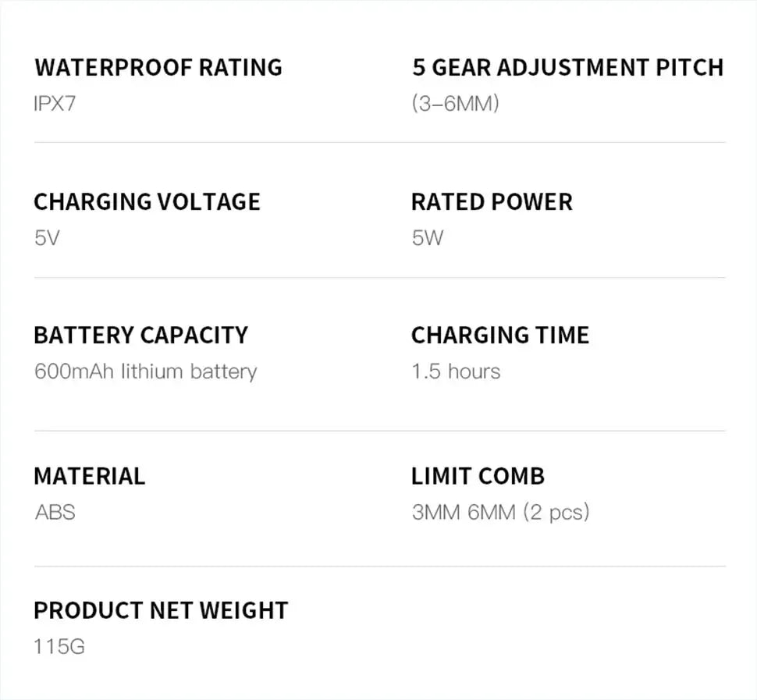The height and width of the screenshot is (700, 757).
Task: Select the 115G weight value
Action: (59, 647)
